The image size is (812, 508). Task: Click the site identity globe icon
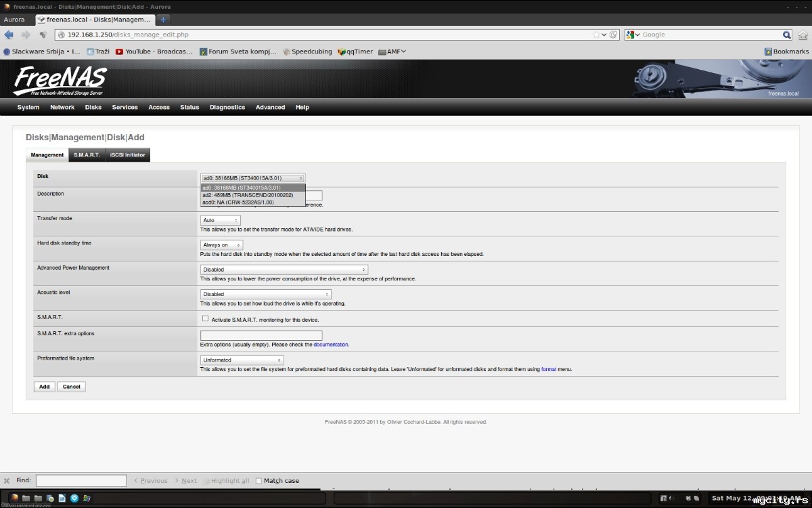point(61,35)
